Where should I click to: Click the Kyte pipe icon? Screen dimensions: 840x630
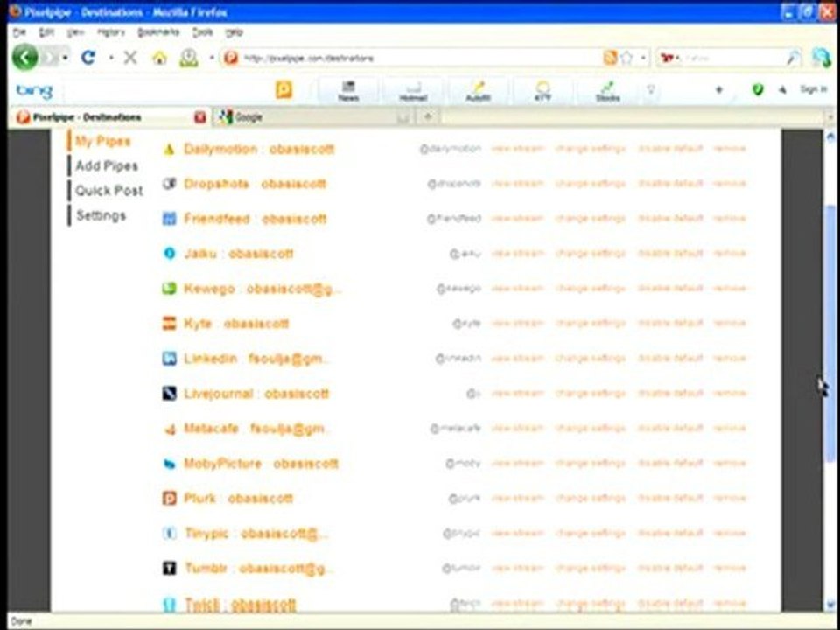click(169, 324)
